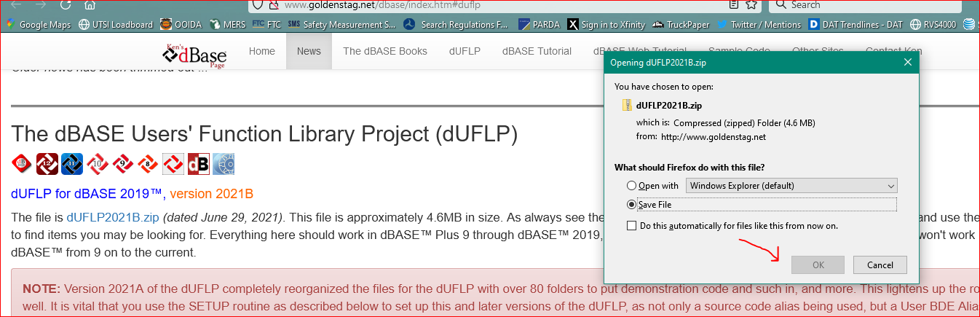This screenshot has width=980, height=317.
Task: Click the dBASE 2019 version icon
Action: tap(23, 164)
